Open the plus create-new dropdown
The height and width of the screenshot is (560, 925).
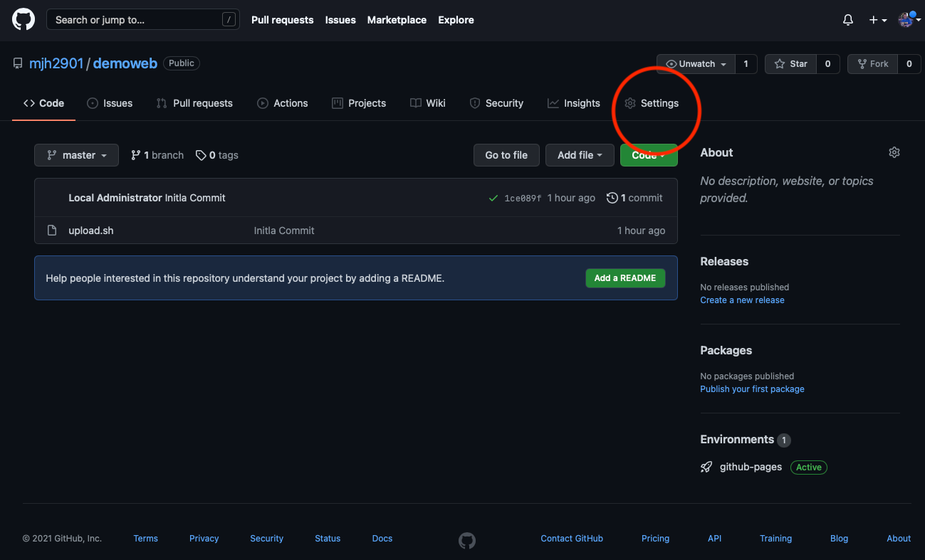point(878,20)
